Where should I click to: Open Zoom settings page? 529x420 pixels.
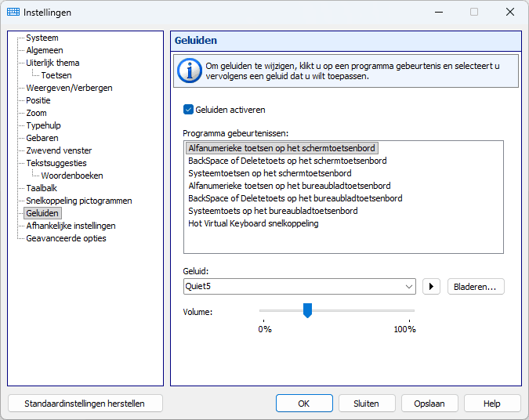point(36,113)
